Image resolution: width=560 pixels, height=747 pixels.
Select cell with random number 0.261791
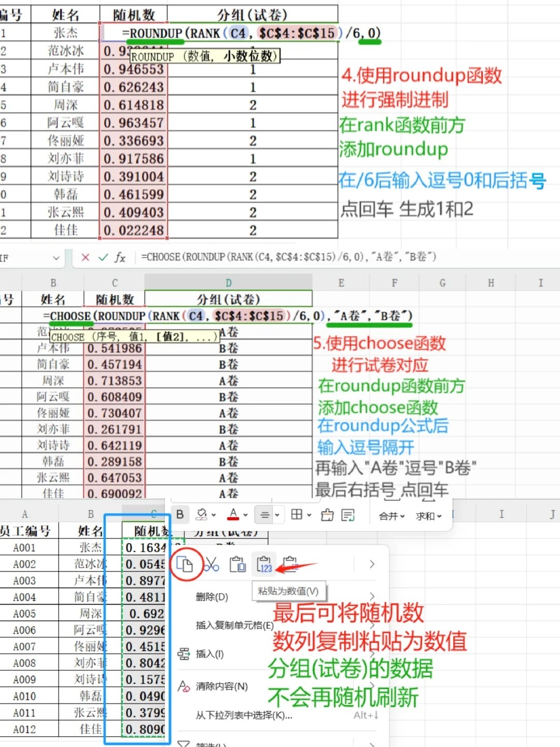point(114,429)
